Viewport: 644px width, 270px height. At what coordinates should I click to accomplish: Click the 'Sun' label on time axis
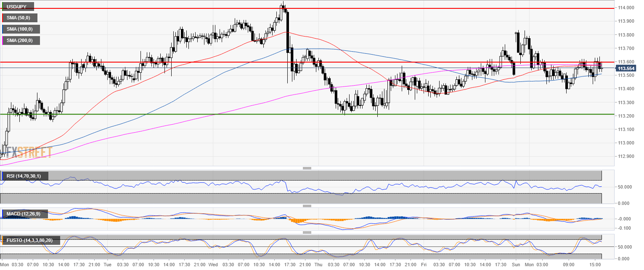coord(516,265)
